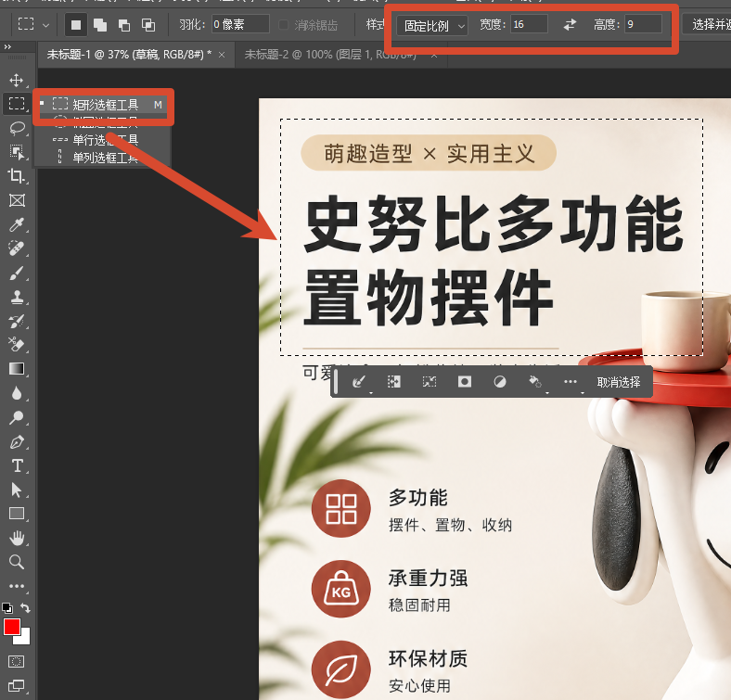Click the 取消选择 deselect button
Image resolution: width=731 pixels, height=700 pixels.
pyautogui.click(x=619, y=382)
